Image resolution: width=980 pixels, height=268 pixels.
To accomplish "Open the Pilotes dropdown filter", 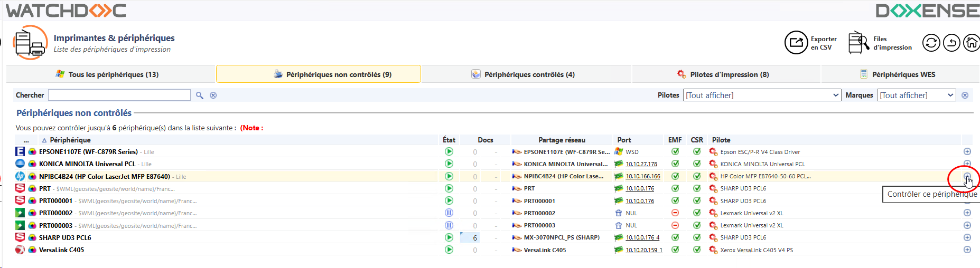I will (x=761, y=95).
